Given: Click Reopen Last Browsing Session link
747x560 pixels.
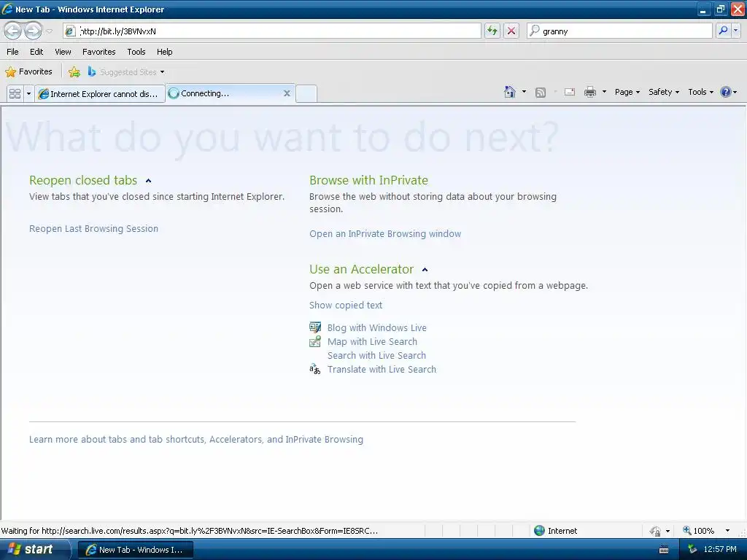Looking at the screenshot, I should point(93,228).
